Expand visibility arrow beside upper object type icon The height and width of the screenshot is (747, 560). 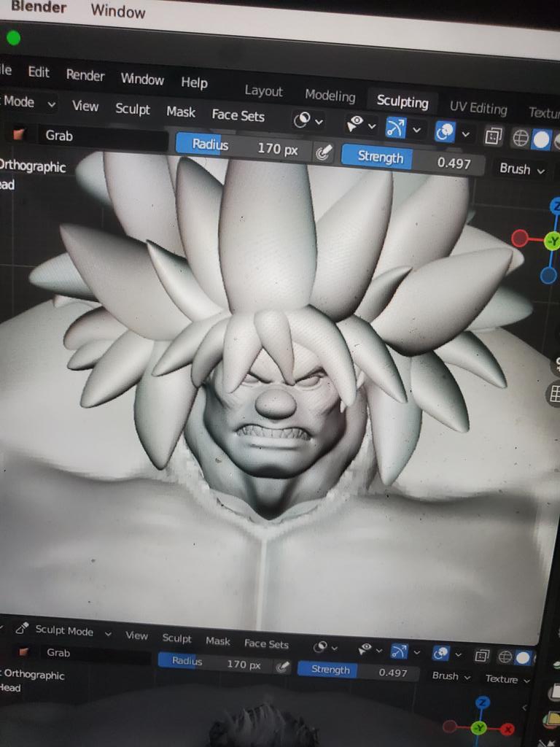(319, 122)
